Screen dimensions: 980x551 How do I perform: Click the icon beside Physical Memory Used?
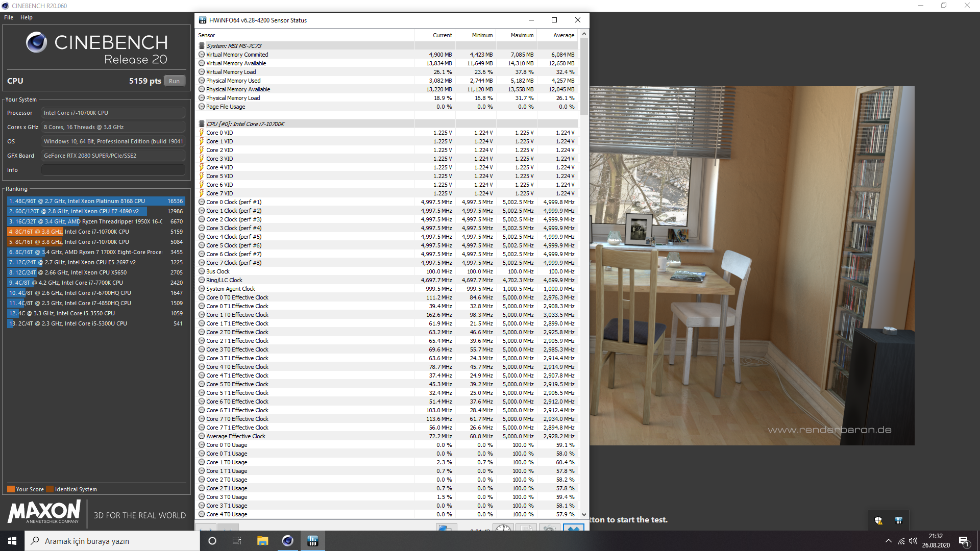202,81
